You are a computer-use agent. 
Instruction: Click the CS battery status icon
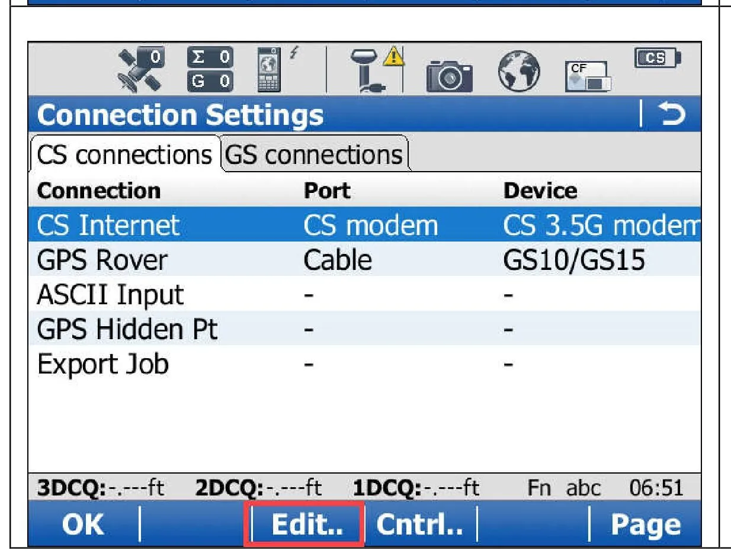click(659, 59)
